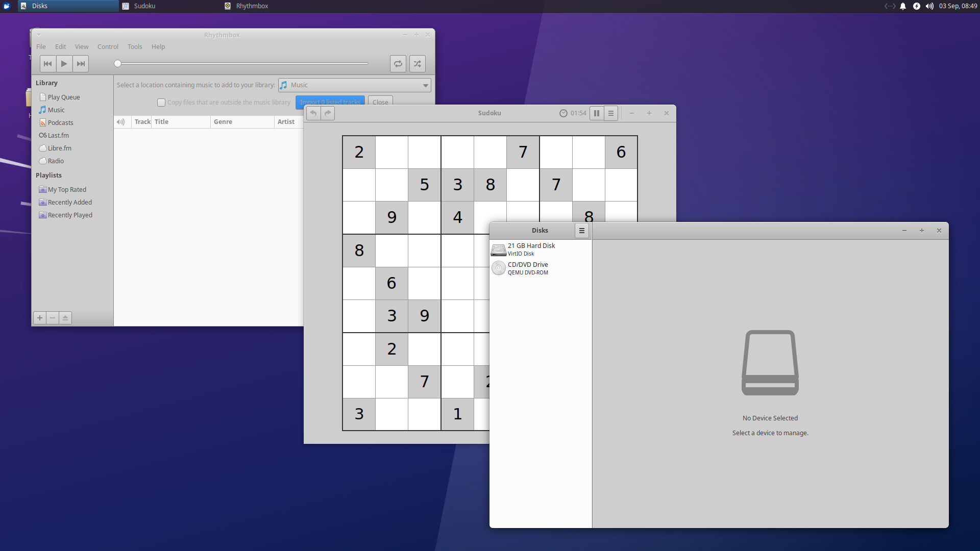Click the next track button
Image resolution: width=980 pixels, height=551 pixels.
pos(80,63)
